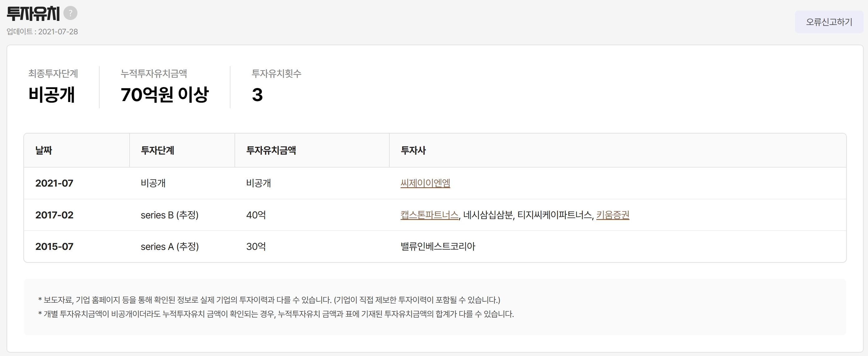868x356 pixels.
Task: Click the 밸류인베스트코리아 investor text
Action: click(437, 246)
